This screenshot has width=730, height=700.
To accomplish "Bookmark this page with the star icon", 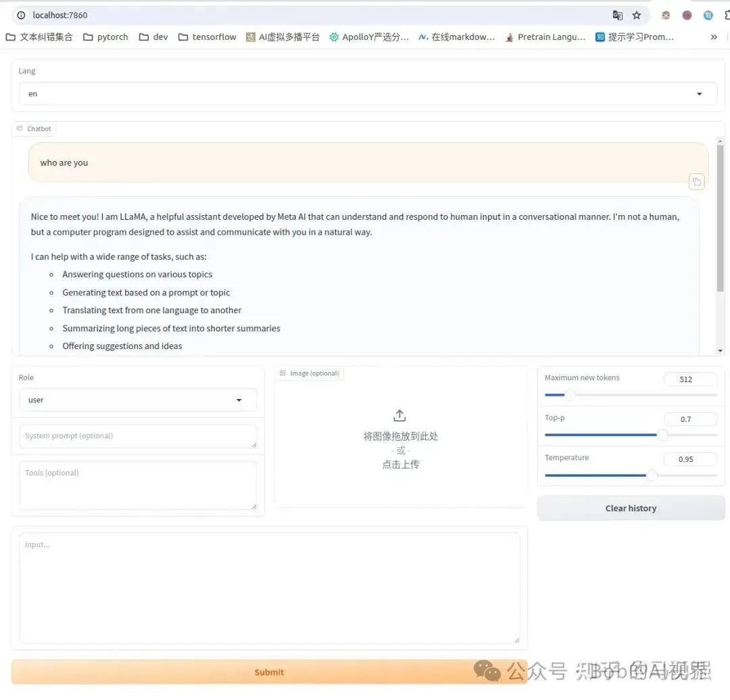I will coord(637,16).
